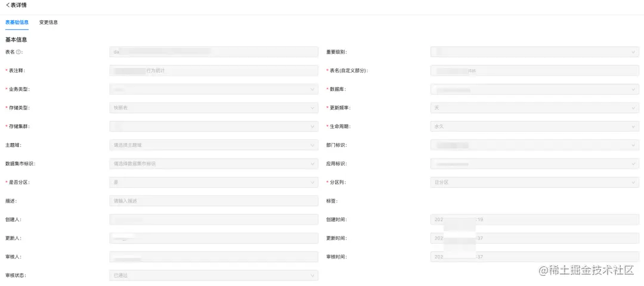This screenshot has height=286, width=644.
Task: Open the 主题域 select box
Action: coord(213,145)
